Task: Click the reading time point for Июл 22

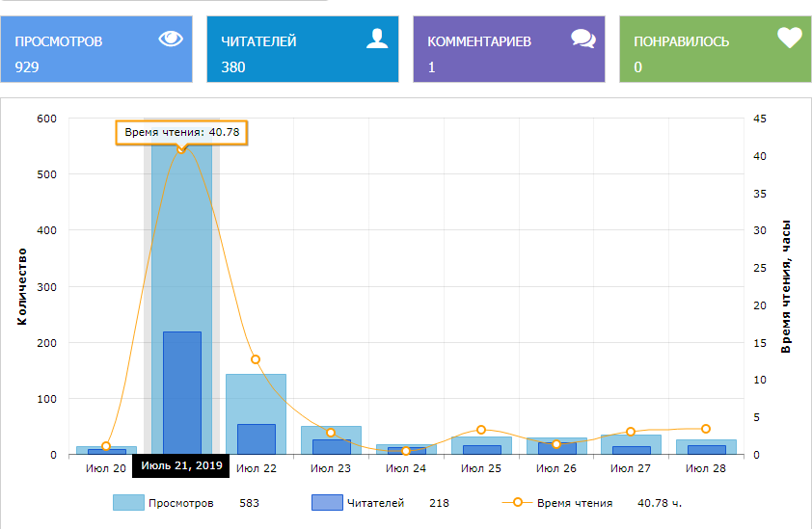Action: (x=256, y=359)
